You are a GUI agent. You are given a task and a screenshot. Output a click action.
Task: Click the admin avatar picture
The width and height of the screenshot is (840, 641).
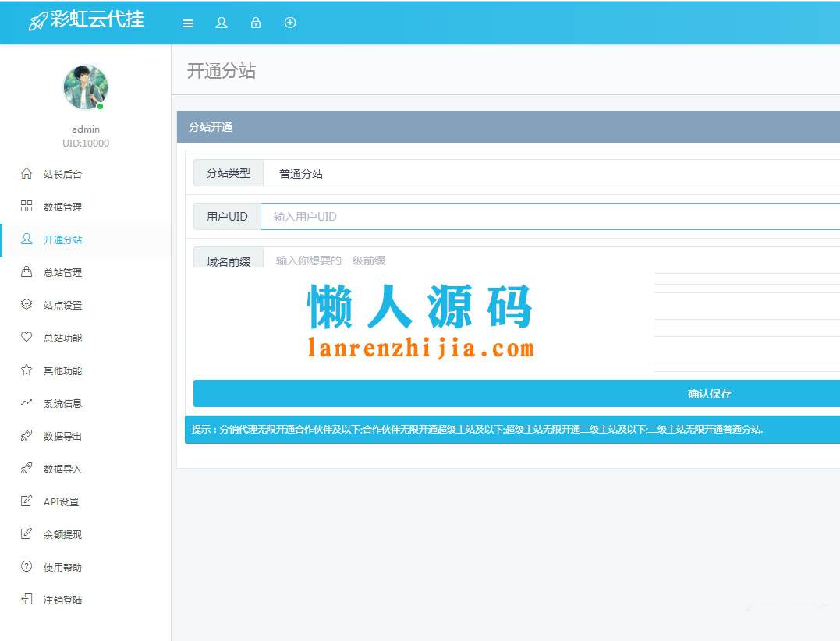point(86,87)
